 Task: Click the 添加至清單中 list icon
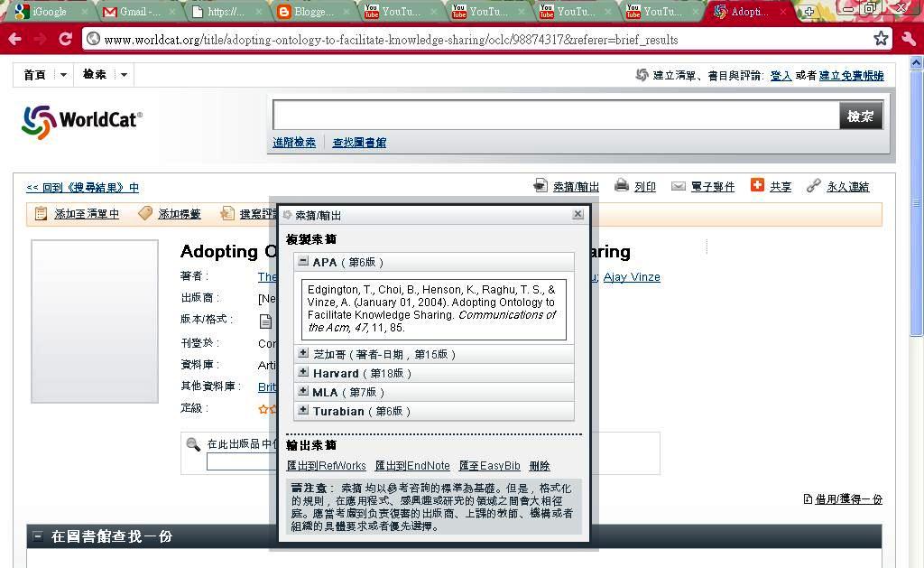click(41, 213)
